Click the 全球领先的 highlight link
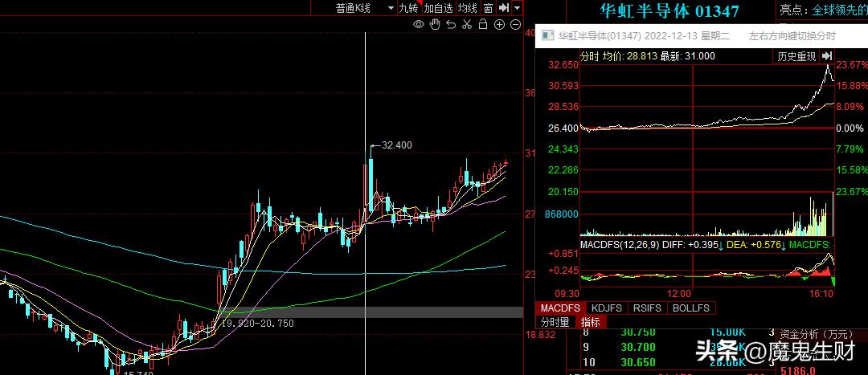 click(x=838, y=10)
